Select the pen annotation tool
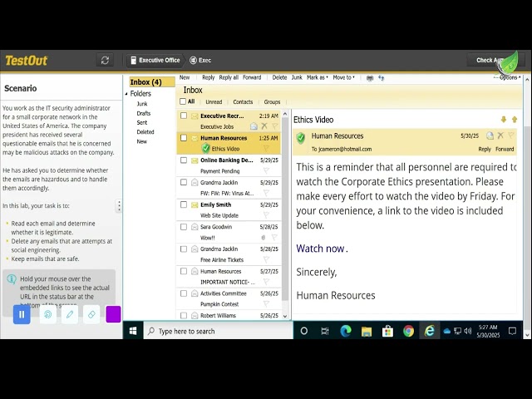The height and width of the screenshot is (399, 532). (x=70, y=314)
